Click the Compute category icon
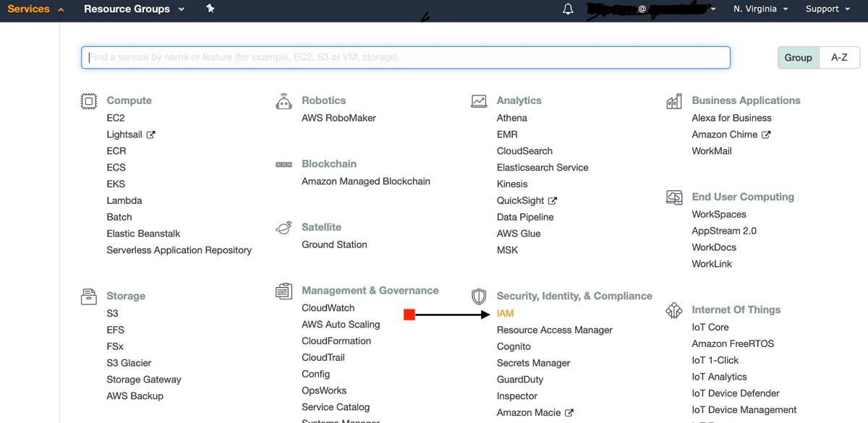 coord(88,101)
